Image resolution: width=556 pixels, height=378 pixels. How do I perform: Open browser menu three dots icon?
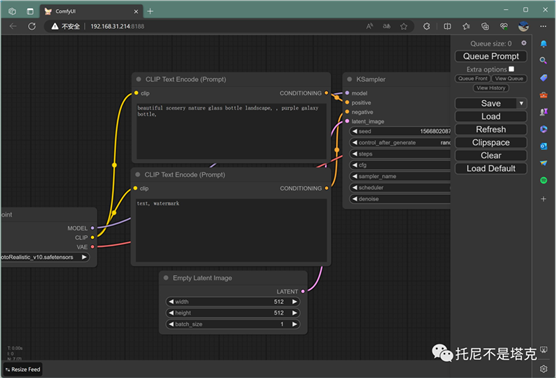click(x=543, y=26)
